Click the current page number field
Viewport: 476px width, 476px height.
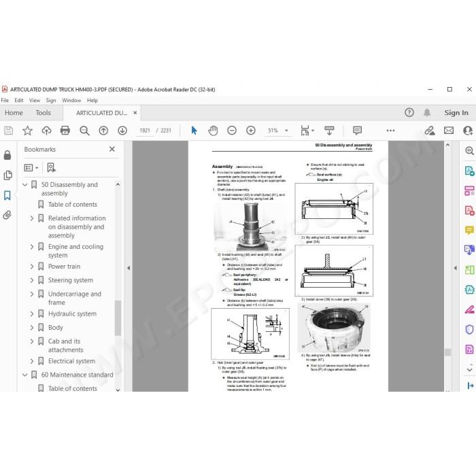click(x=145, y=131)
